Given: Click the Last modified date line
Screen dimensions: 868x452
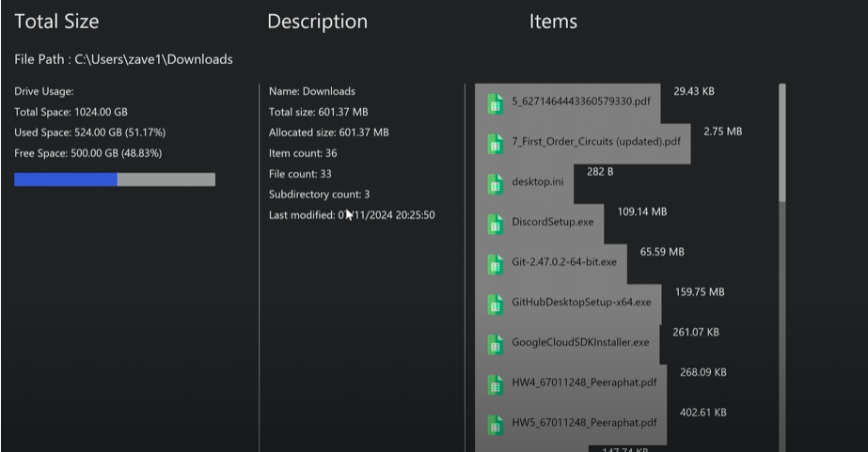Looking at the screenshot, I should pos(352,215).
